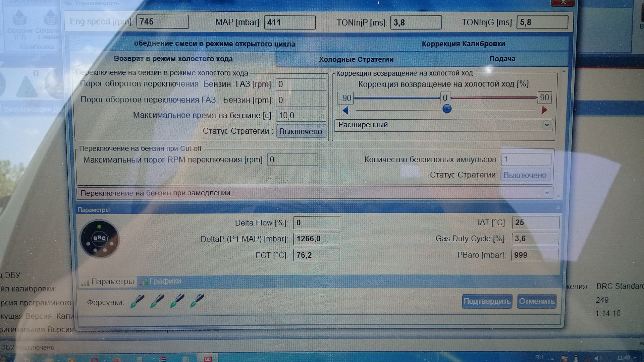Screen dimensions: 644x362
Task: Click the 'Количество бензиновых импульсов' field
Action: click(x=526, y=159)
